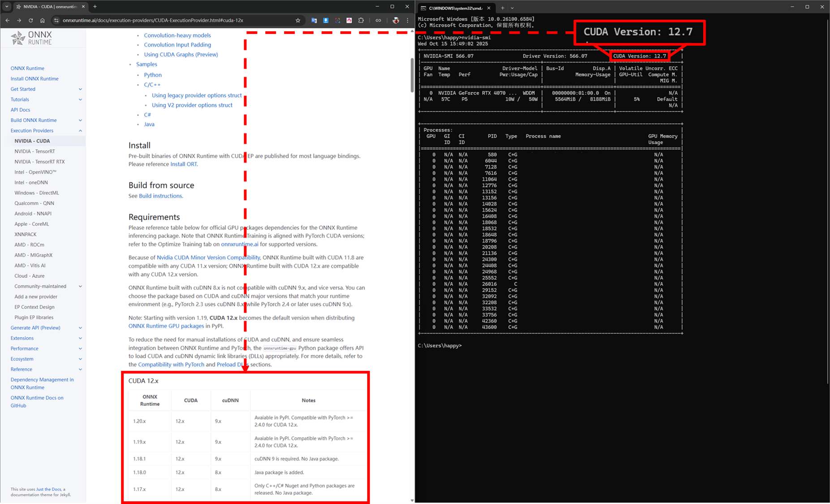Image resolution: width=830 pixels, height=504 pixels.
Task: Expand the Reference sidebar section
Action: 80,369
